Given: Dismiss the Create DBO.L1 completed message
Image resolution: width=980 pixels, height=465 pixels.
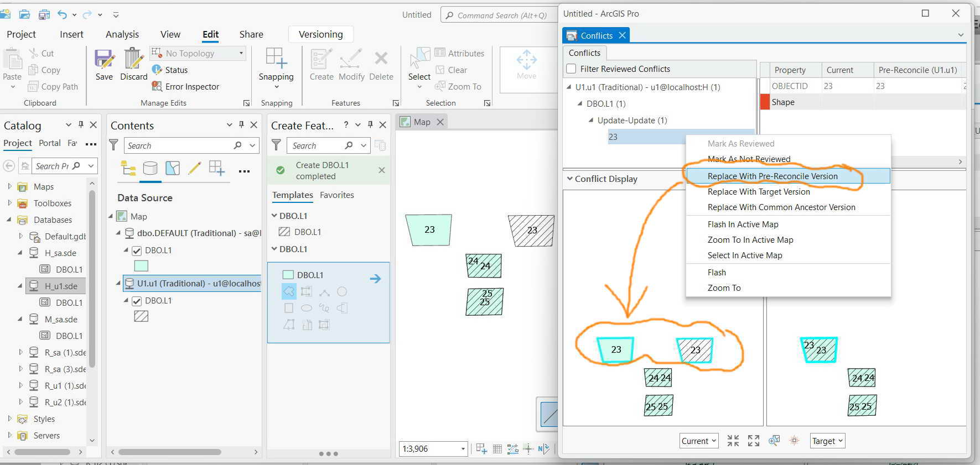Looking at the screenshot, I should [x=382, y=170].
